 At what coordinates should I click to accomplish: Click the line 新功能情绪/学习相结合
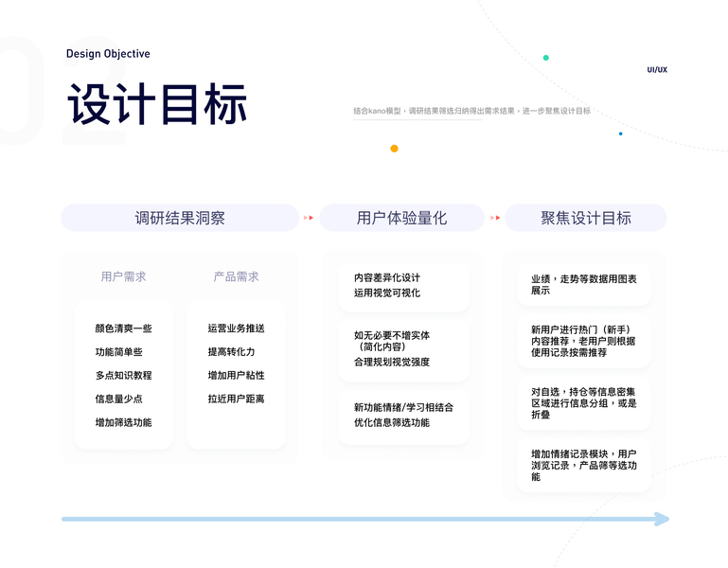[x=403, y=407]
